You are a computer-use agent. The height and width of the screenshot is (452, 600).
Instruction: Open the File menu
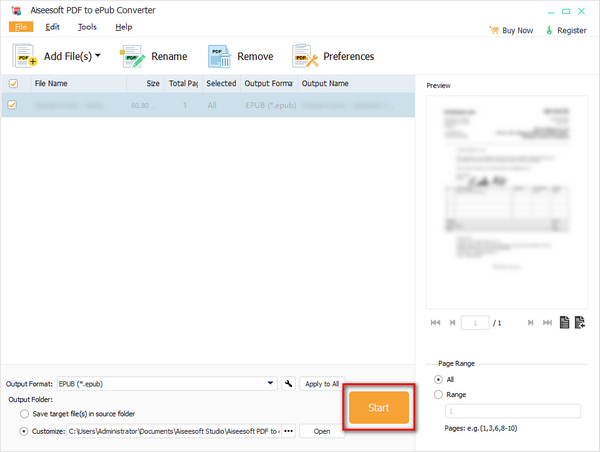click(x=21, y=27)
